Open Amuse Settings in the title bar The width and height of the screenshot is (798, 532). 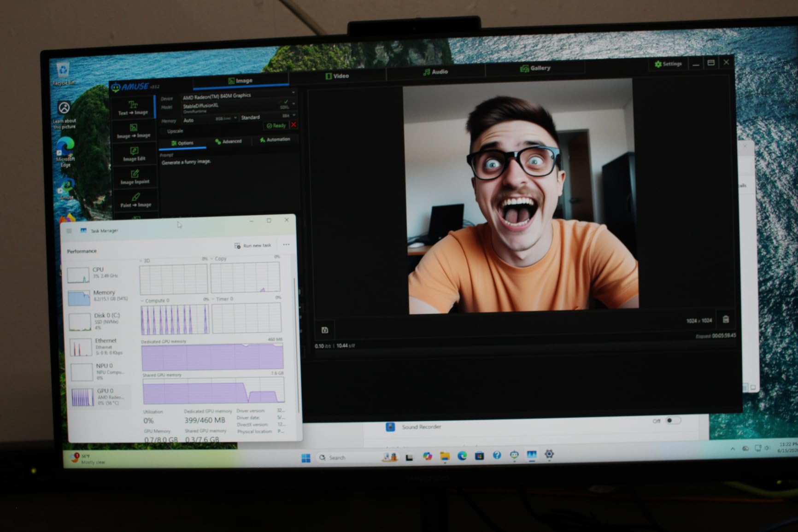(x=668, y=64)
